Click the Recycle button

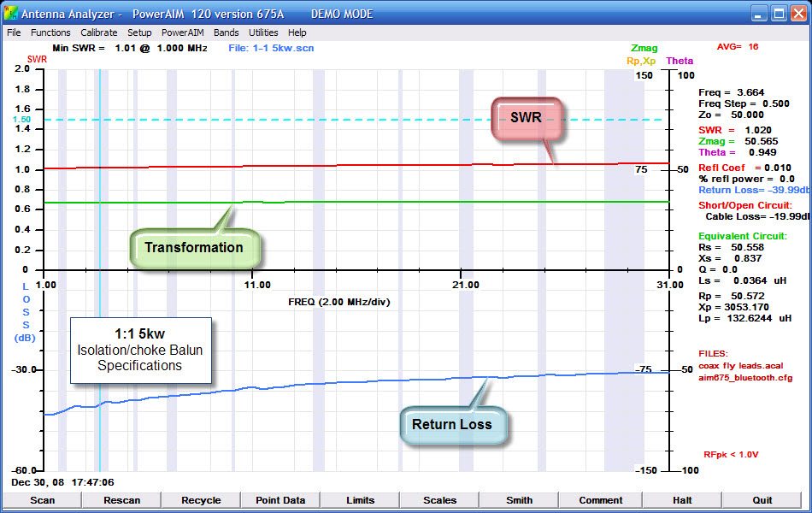201,500
